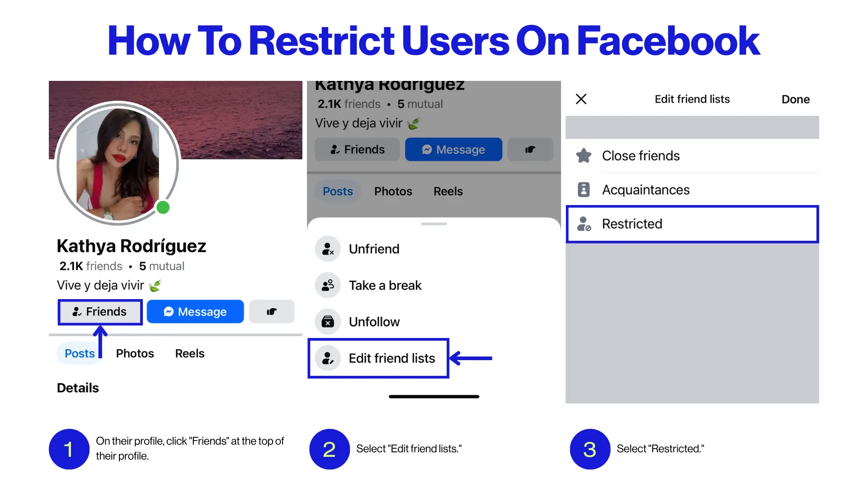Image resolution: width=868 pixels, height=488 pixels.
Task: Click the Unfollow box icon
Action: pyautogui.click(x=327, y=321)
